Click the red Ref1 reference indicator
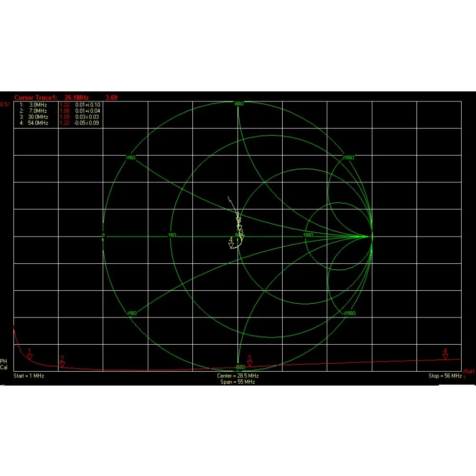476x476 pixels. click(469, 372)
